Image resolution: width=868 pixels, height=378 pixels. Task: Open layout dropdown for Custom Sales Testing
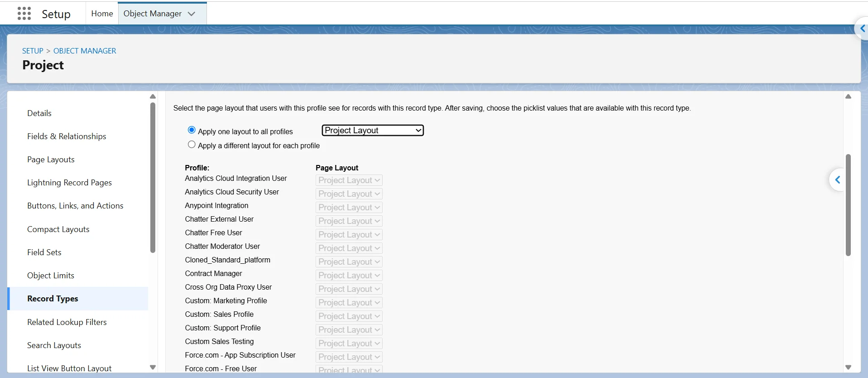349,344
